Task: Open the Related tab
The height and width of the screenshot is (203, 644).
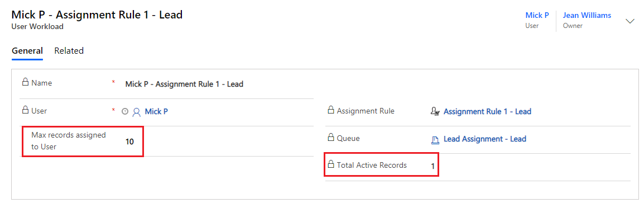Action: [69, 51]
